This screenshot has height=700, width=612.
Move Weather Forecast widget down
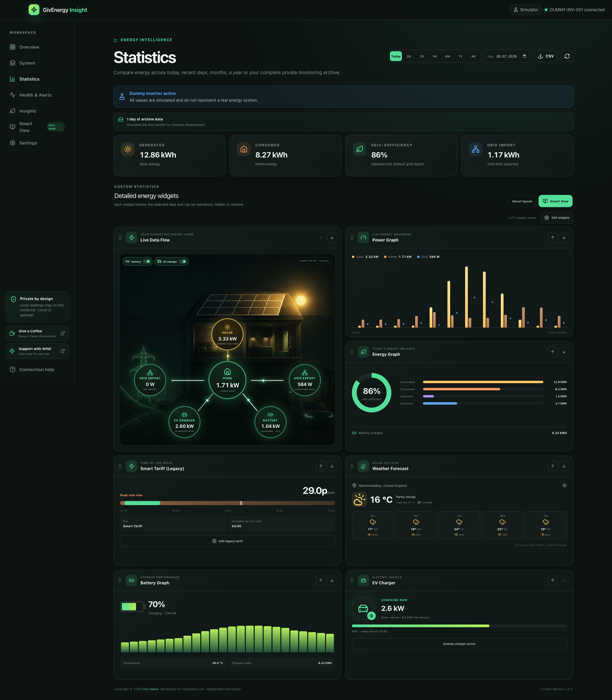[x=563, y=466]
